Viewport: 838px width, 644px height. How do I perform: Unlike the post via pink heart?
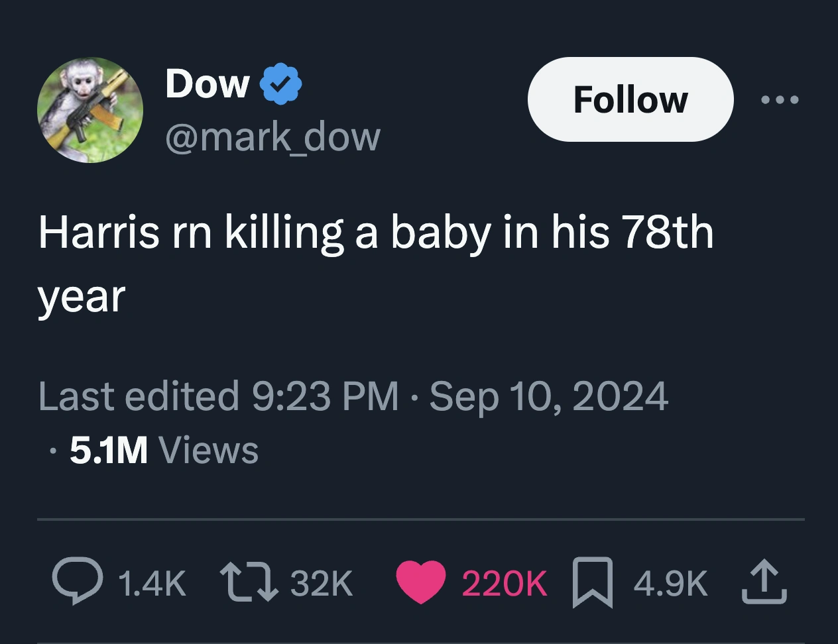(421, 582)
